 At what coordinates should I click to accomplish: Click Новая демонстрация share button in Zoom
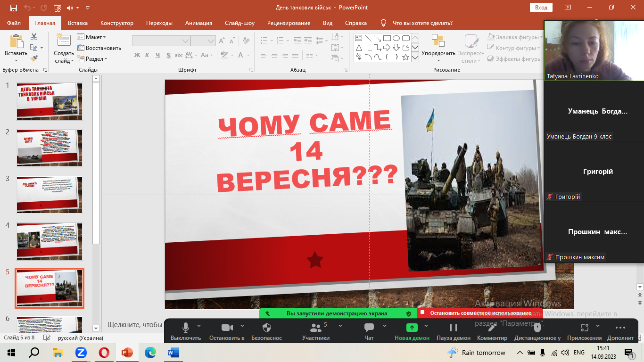(412, 331)
